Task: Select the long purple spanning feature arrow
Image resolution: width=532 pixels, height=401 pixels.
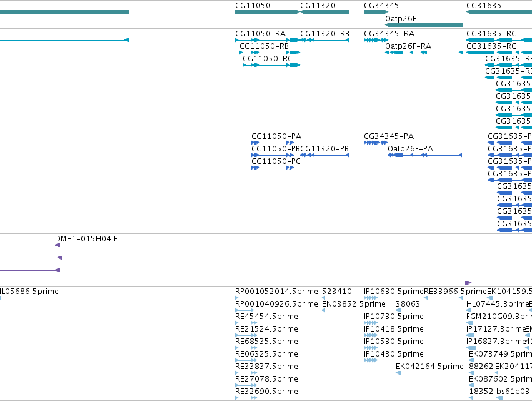Action: click(236, 283)
